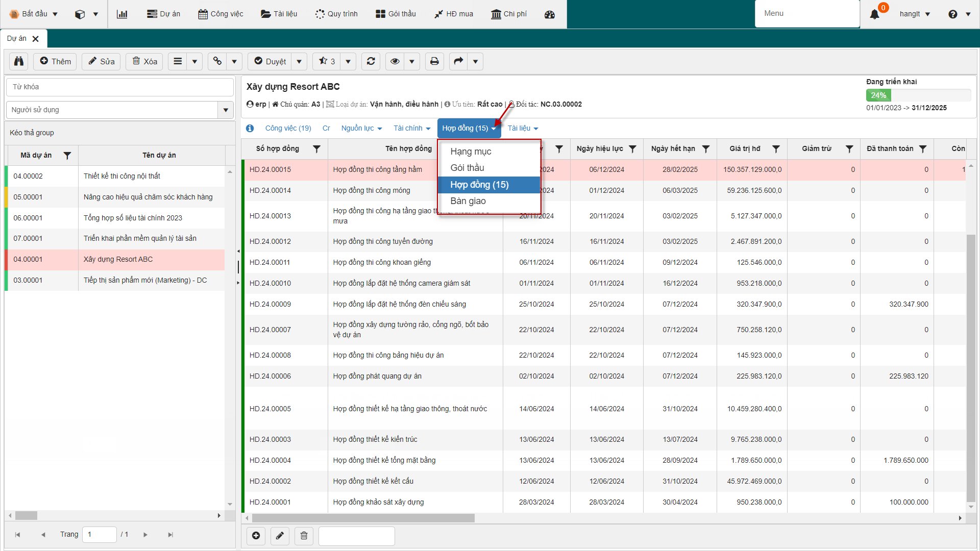
Task: Expand the list menu dropdown arrow
Action: pos(194,61)
